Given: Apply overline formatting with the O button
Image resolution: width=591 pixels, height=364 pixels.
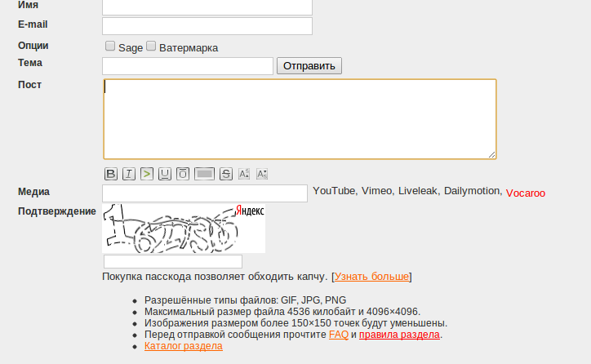Looking at the screenshot, I should [183, 174].
